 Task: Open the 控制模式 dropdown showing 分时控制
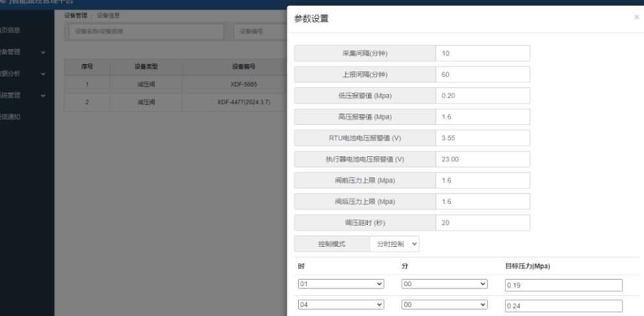pyautogui.click(x=395, y=244)
